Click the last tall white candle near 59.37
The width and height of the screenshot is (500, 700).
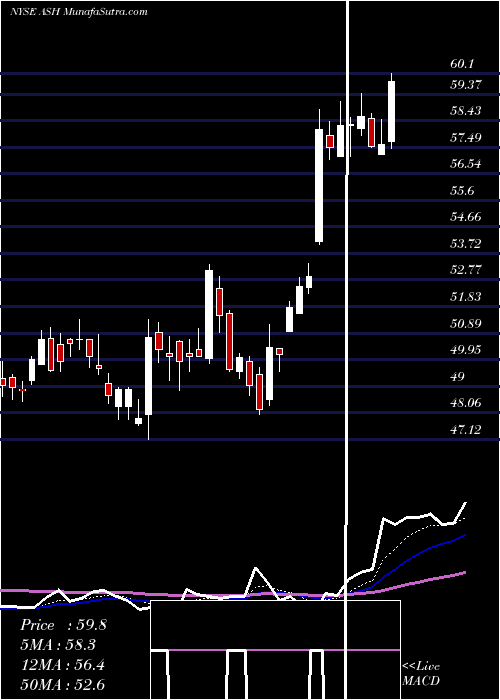tap(392, 111)
